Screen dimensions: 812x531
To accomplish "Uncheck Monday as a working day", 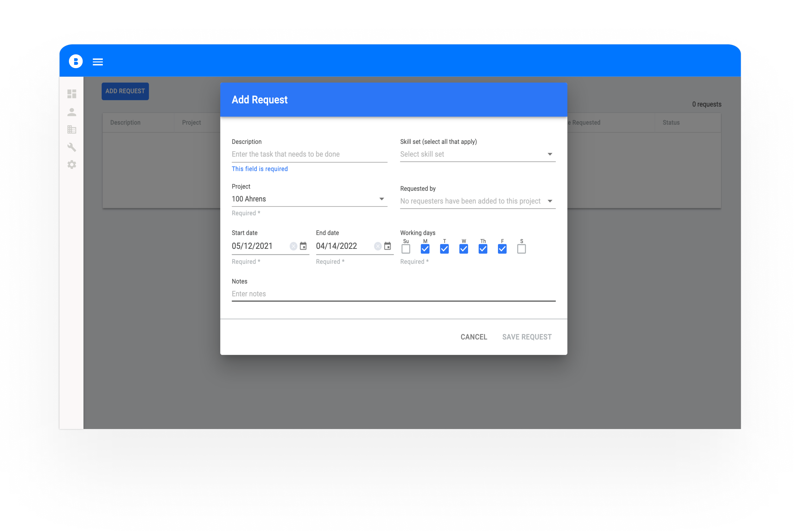I will pyautogui.click(x=425, y=249).
